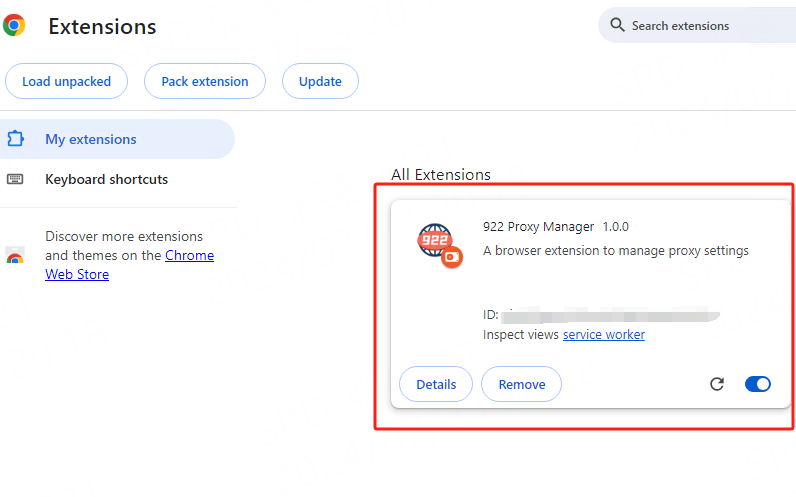This screenshot has width=796, height=497.
Task: Go to Keyboard shortcuts page
Action: click(106, 180)
